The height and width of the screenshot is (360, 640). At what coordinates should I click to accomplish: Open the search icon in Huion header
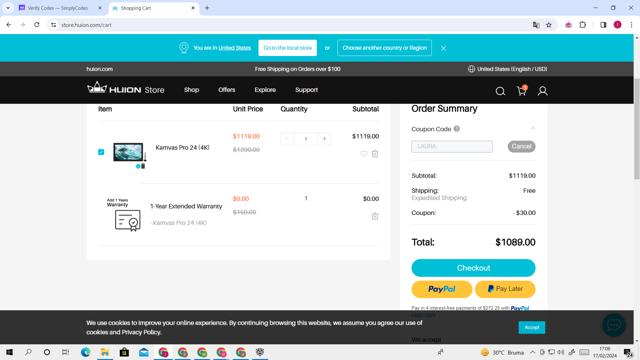pos(500,91)
